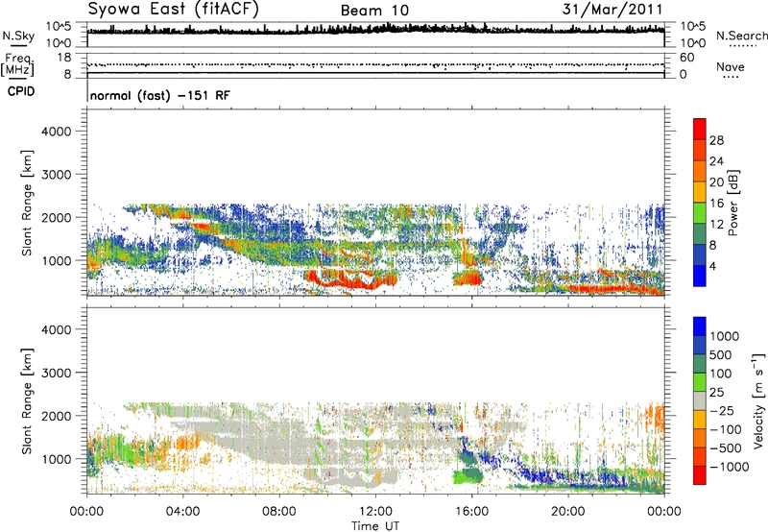Click the 'Nave' legend label

point(730,66)
